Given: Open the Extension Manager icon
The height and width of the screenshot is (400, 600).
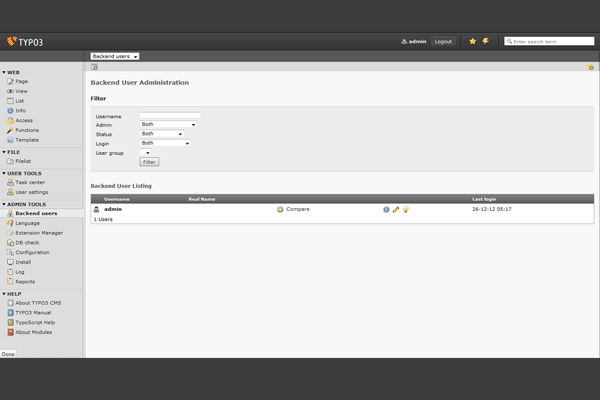Looking at the screenshot, I should [10, 233].
